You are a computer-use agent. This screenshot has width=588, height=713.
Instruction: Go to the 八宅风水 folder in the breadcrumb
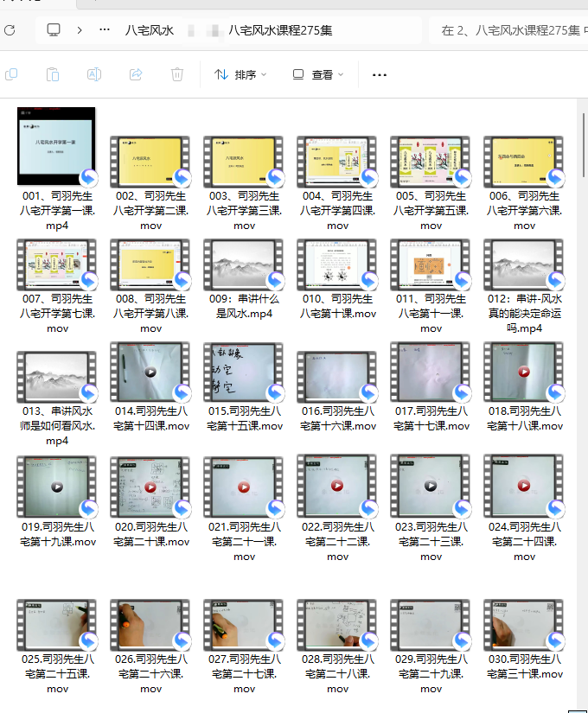(150, 30)
